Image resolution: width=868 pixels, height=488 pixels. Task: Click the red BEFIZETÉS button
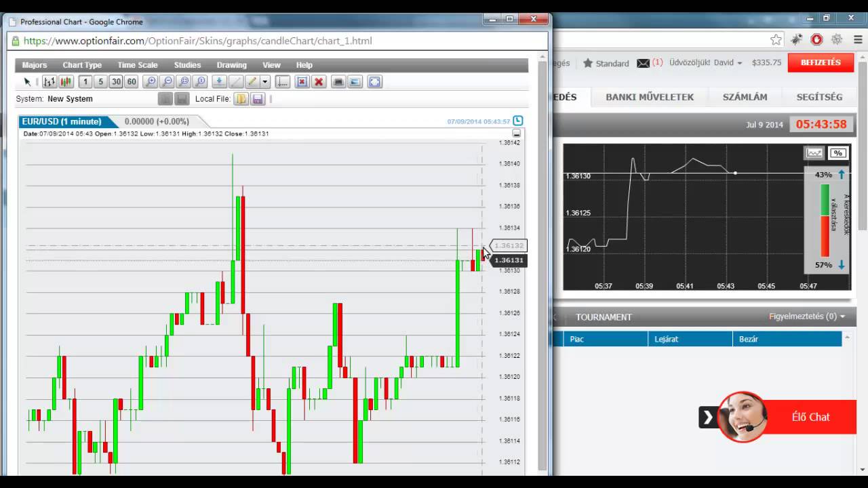821,62
